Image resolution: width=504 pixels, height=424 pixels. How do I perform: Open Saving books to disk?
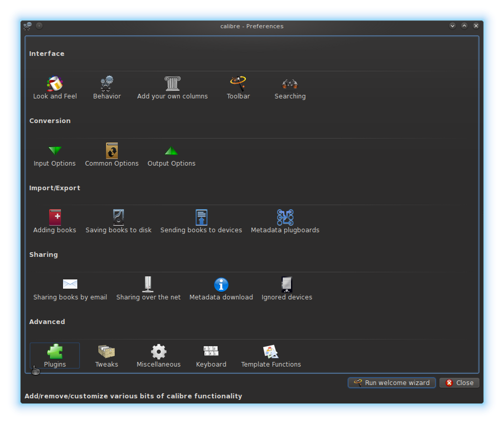118,221
